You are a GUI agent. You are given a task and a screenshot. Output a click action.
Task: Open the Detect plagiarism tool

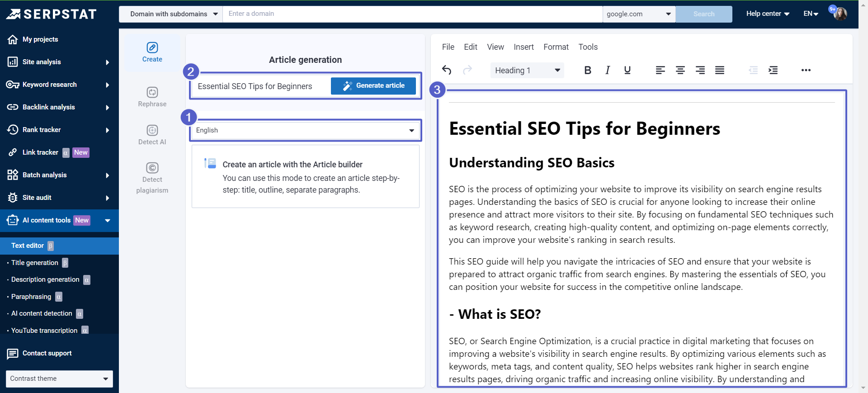(152, 178)
